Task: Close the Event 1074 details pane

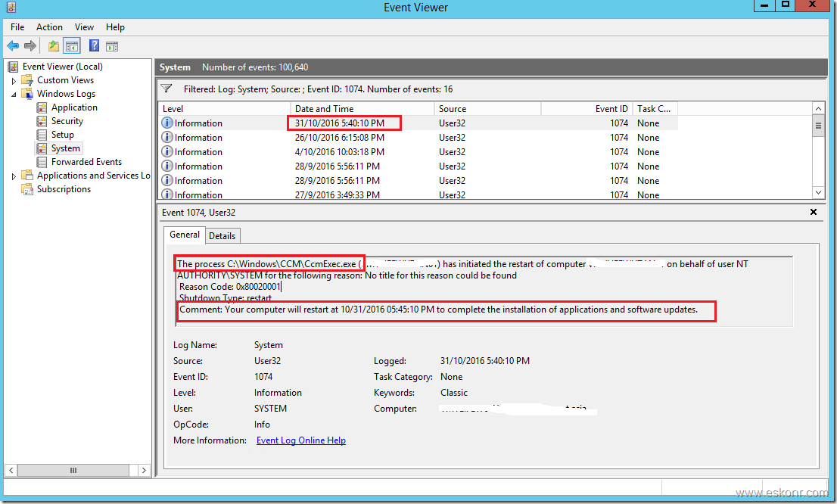Action: (x=814, y=212)
